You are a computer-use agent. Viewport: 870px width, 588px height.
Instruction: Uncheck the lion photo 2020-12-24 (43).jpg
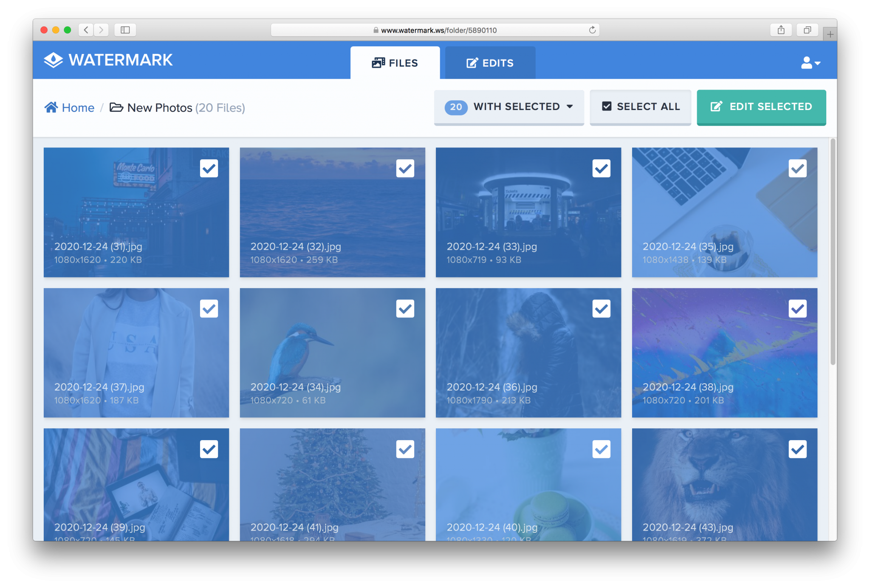tap(797, 449)
